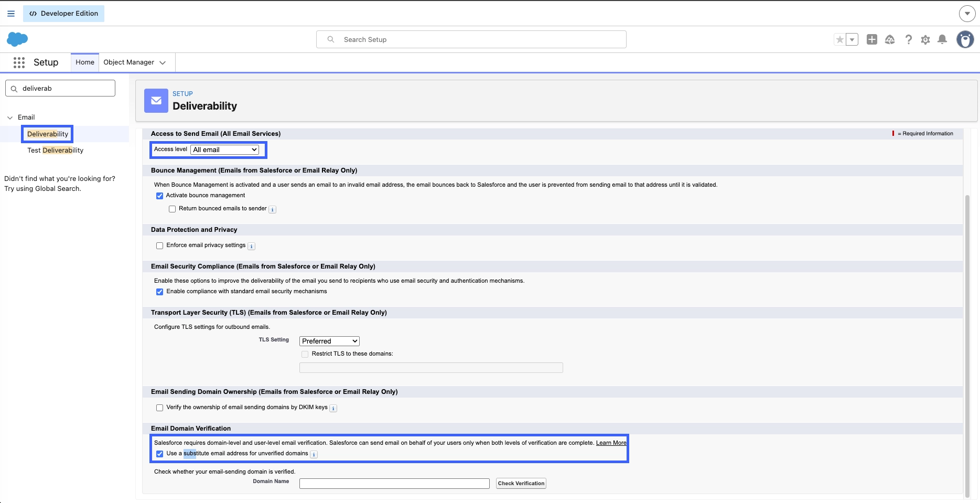Image resolution: width=980 pixels, height=503 pixels.
Task: Toggle compliance with standard email security mechanisms
Action: pos(160,292)
